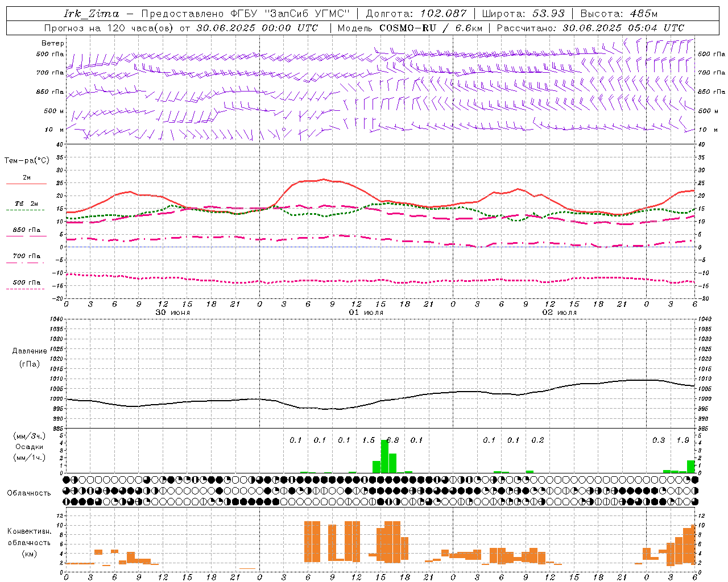The height and width of the screenshot is (582, 728).
Task: Click the "Конвективн." convective cloud label
Action: tap(30, 531)
